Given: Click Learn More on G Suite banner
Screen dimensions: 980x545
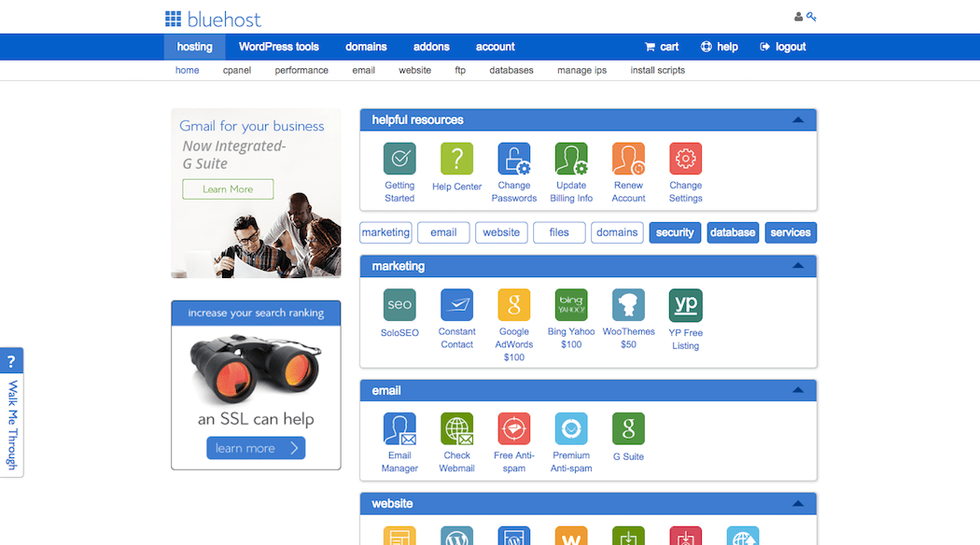Looking at the screenshot, I should click(227, 189).
